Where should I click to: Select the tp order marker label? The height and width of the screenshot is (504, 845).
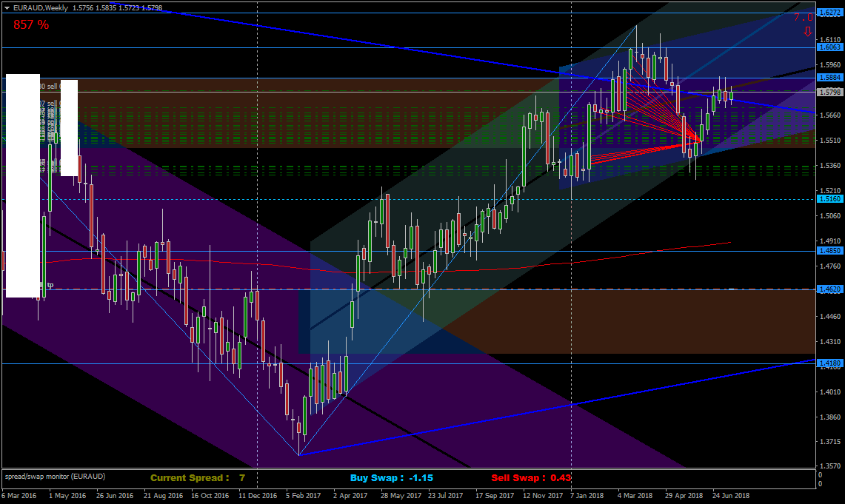50,286
